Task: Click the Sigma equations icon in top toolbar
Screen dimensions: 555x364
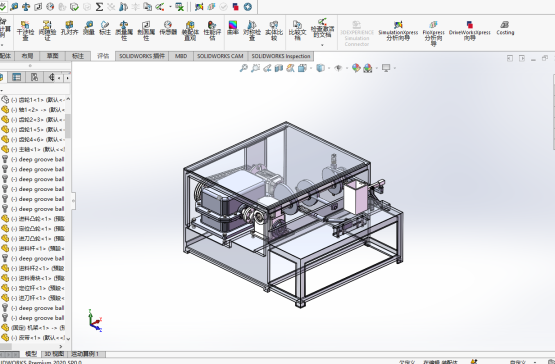Action: (99, 6)
